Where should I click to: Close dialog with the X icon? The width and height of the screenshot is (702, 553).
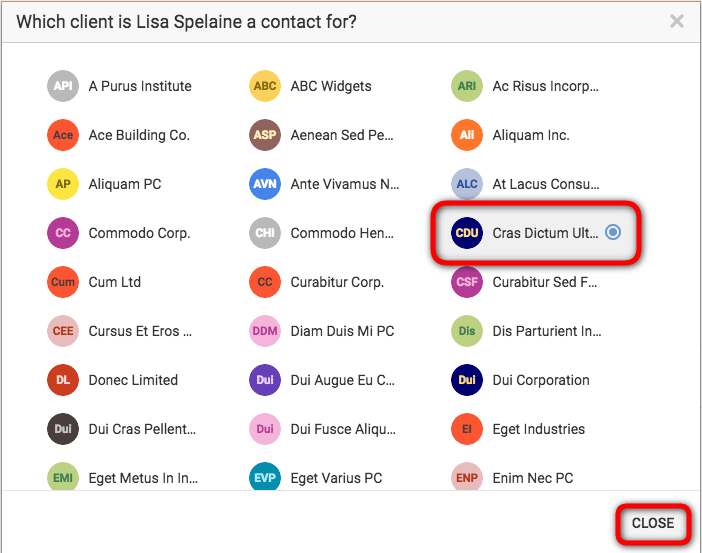(x=676, y=21)
